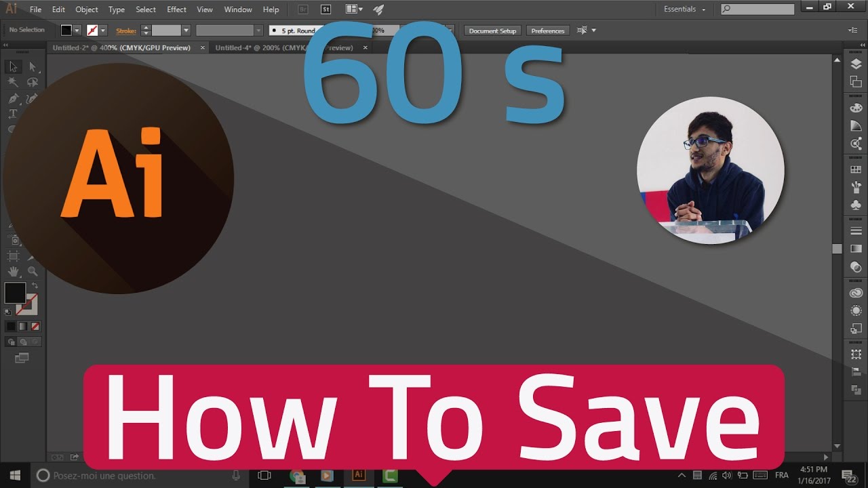The width and height of the screenshot is (868, 488).
Task: Select the Artboard tool
Action: point(13,256)
